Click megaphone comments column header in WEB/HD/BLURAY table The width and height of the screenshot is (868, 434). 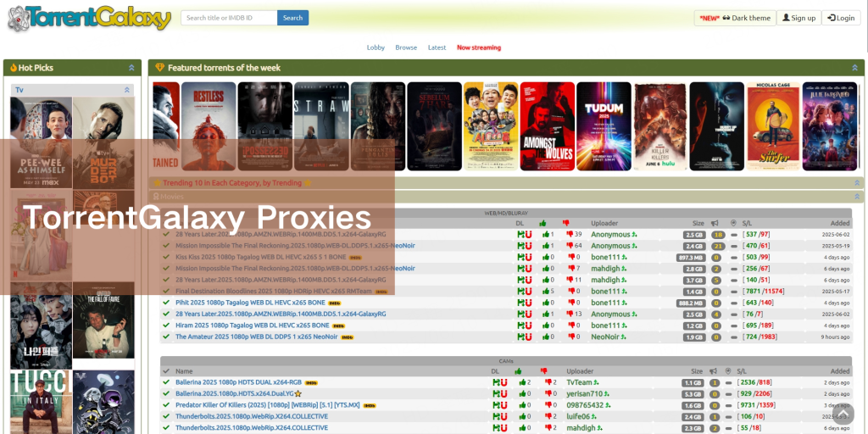point(715,223)
